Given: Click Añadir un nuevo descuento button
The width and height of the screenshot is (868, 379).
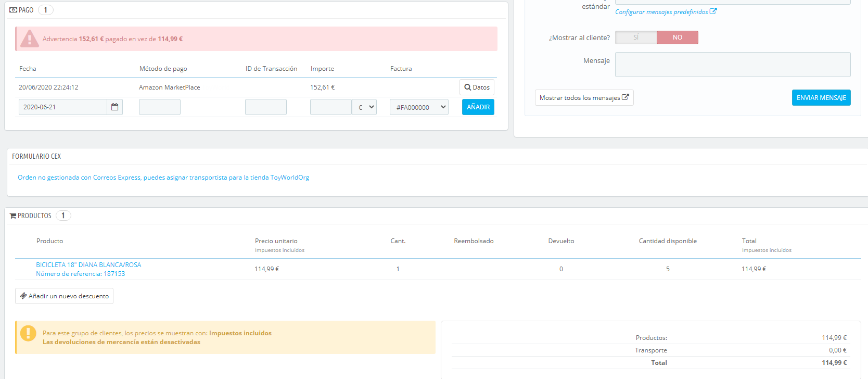Looking at the screenshot, I should tap(64, 296).
